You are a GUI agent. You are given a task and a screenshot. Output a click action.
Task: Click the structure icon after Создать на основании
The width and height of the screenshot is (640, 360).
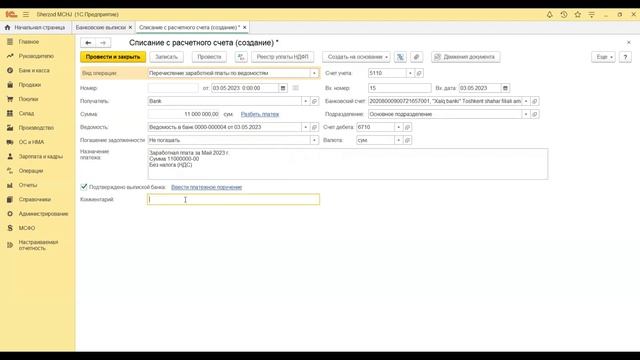pos(400,57)
